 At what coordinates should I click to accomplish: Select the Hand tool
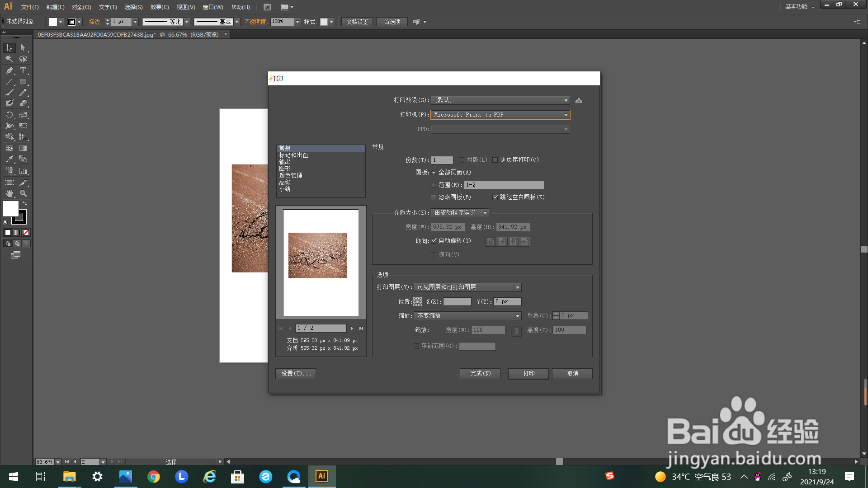point(9,193)
